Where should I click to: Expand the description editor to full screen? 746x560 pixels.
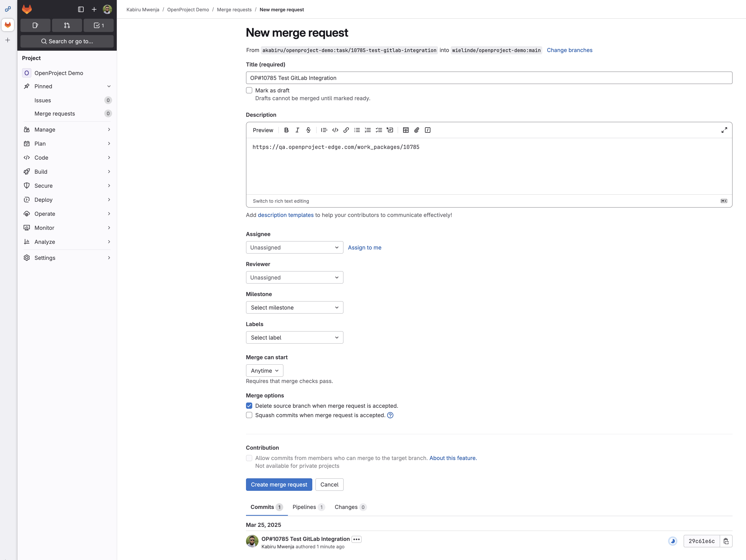click(724, 130)
